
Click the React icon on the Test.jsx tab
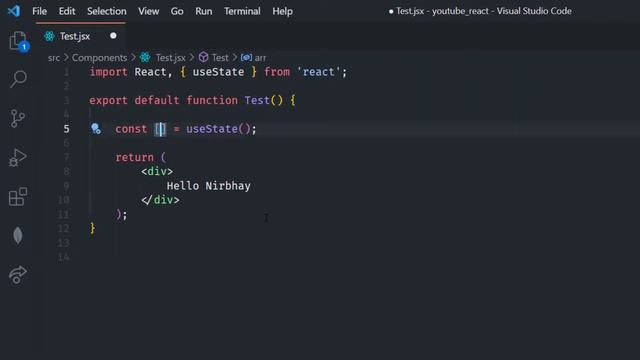point(49,36)
